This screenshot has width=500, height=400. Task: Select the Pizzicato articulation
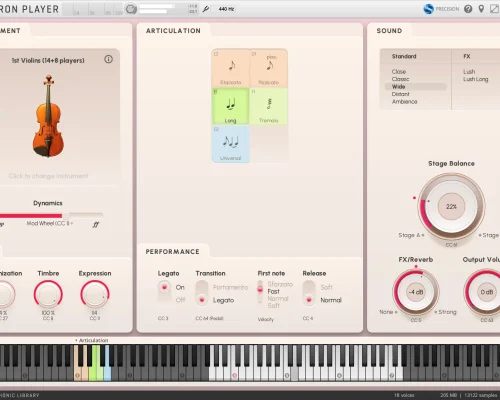click(x=269, y=68)
